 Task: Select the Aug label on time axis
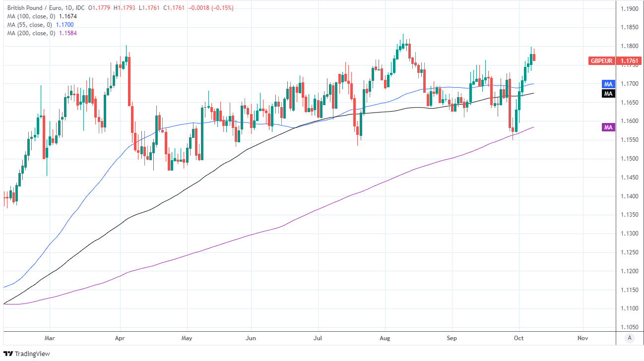coord(385,338)
